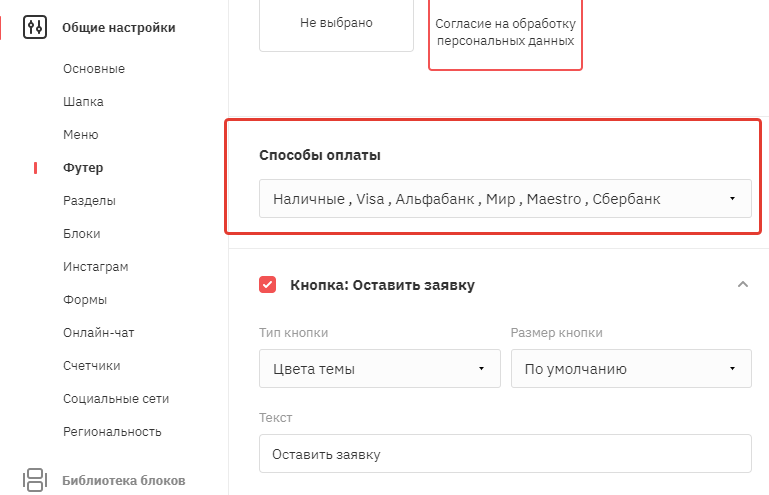Open the Тип кнопки dropdown

tap(380, 368)
